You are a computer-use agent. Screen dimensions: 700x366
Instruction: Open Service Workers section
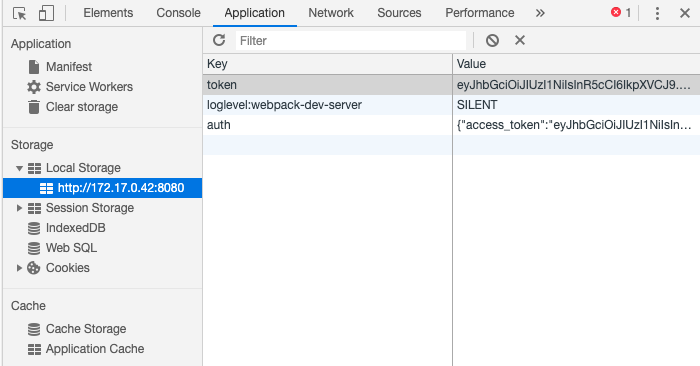click(x=89, y=87)
